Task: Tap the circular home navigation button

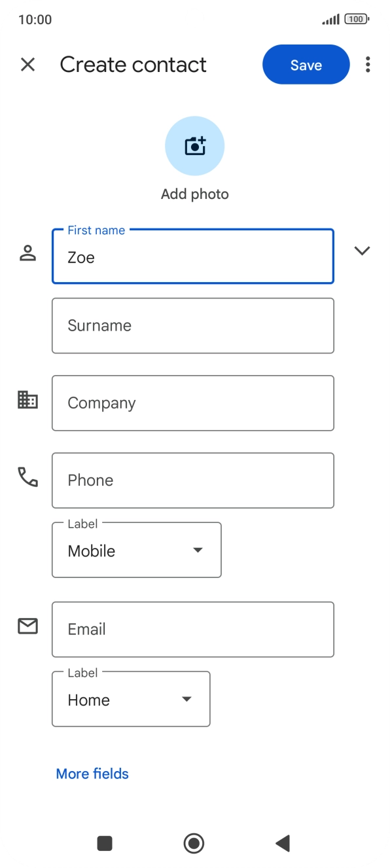Action: pyautogui.click(x=194, y=843)
